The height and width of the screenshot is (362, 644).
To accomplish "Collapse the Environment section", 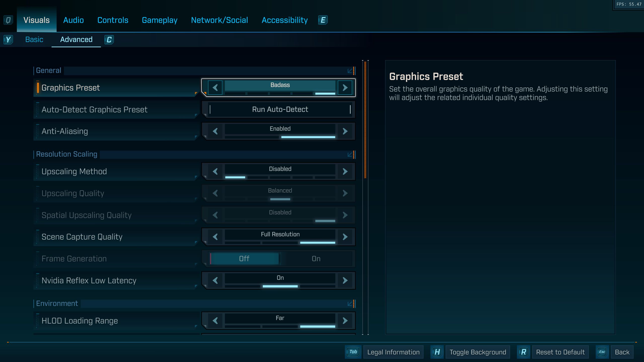I will click(350, 304).
